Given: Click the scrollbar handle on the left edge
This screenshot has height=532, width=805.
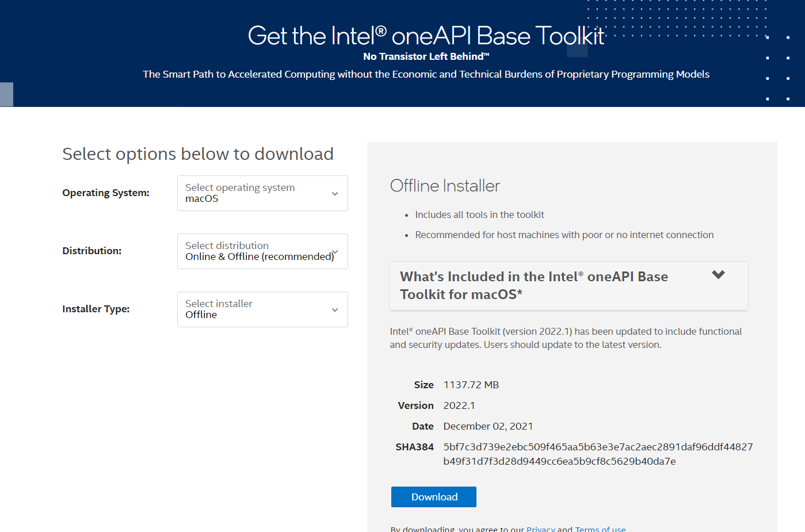Looking at the screenshot, I should [x=6, y=94].
